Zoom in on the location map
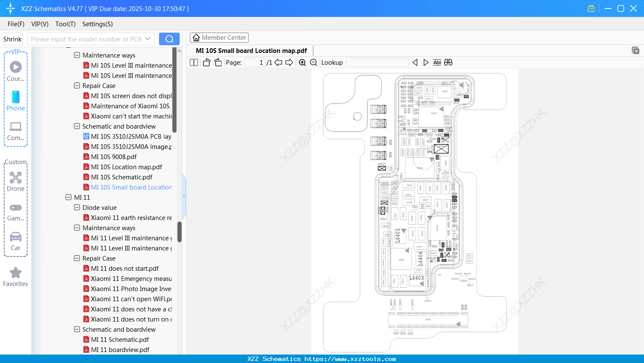This screenshot has width=644, height=363. 302,62
